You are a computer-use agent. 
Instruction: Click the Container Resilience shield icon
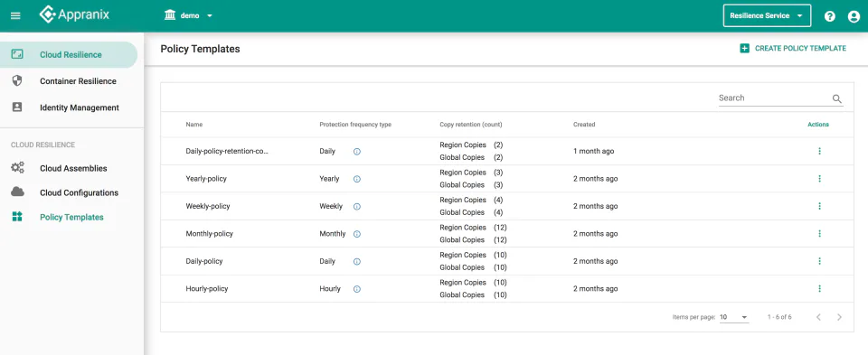coord(17,80)
